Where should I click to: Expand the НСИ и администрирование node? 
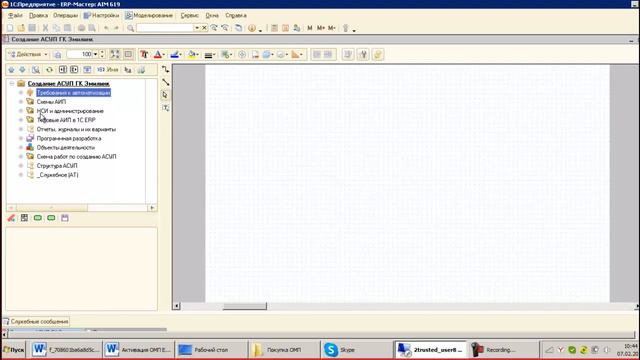(21, 111)
